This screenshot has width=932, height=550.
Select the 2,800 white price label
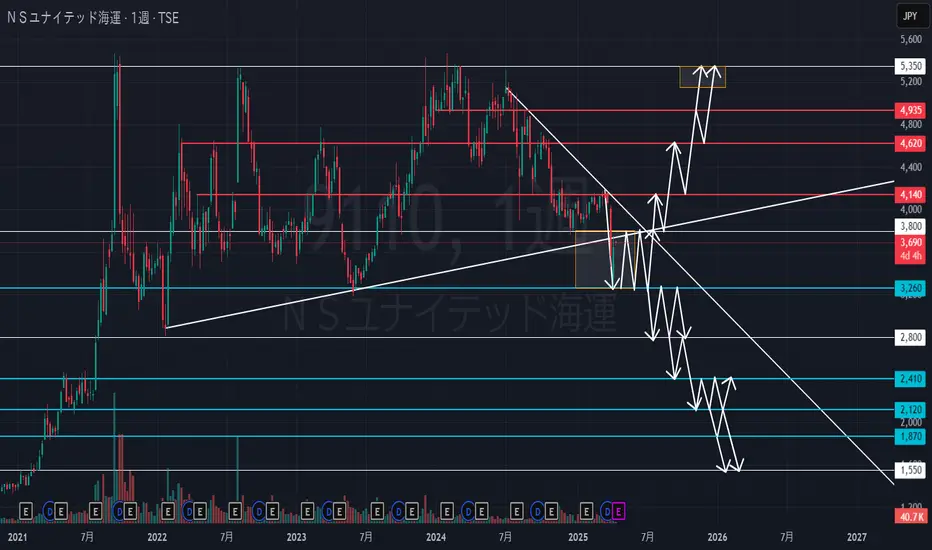[x=910, y=337]
